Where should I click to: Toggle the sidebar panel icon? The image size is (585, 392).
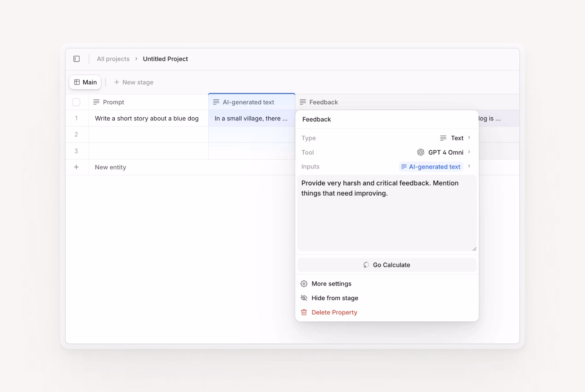[76, 59]
